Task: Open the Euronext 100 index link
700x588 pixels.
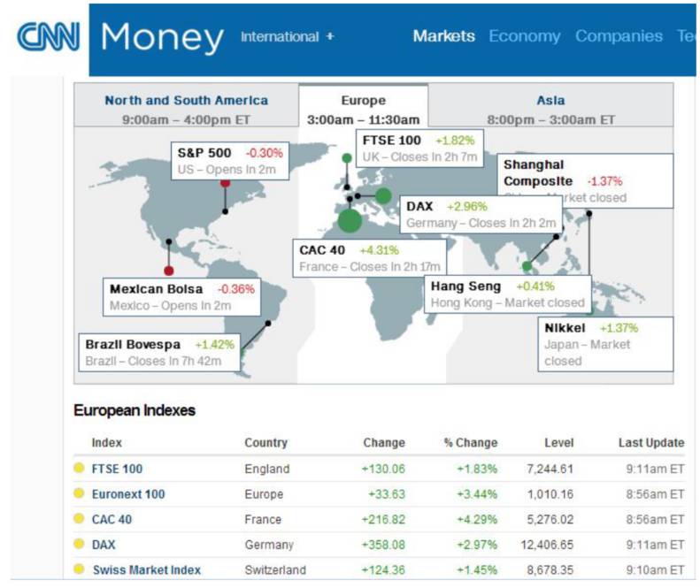Action: 128,494
